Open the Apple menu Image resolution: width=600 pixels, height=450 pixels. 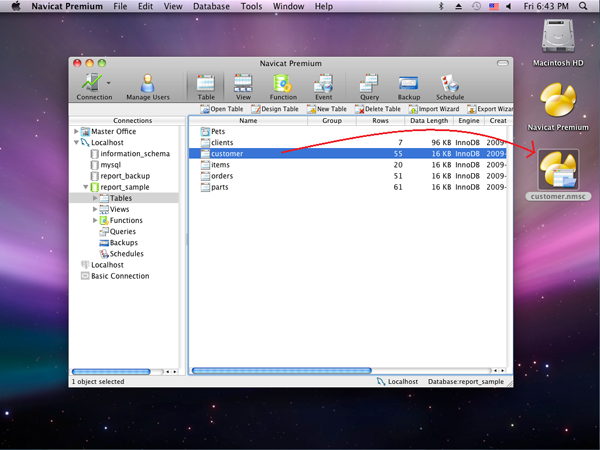[x=16, y=6]
